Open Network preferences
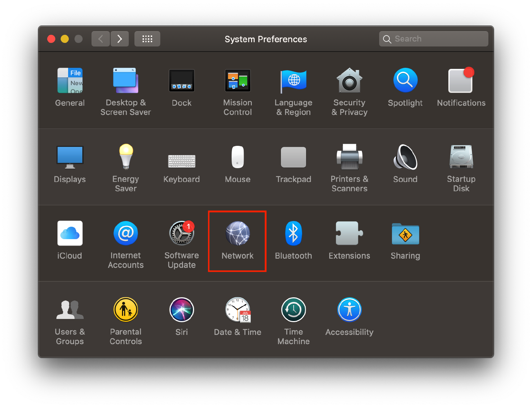The width and height of the screenshot is (532, 408). [237, 233]
